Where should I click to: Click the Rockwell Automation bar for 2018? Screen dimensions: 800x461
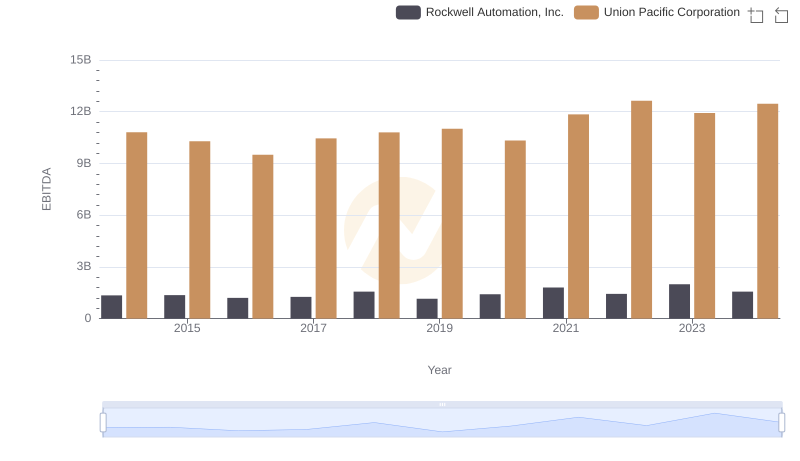[x=364, y=305]
